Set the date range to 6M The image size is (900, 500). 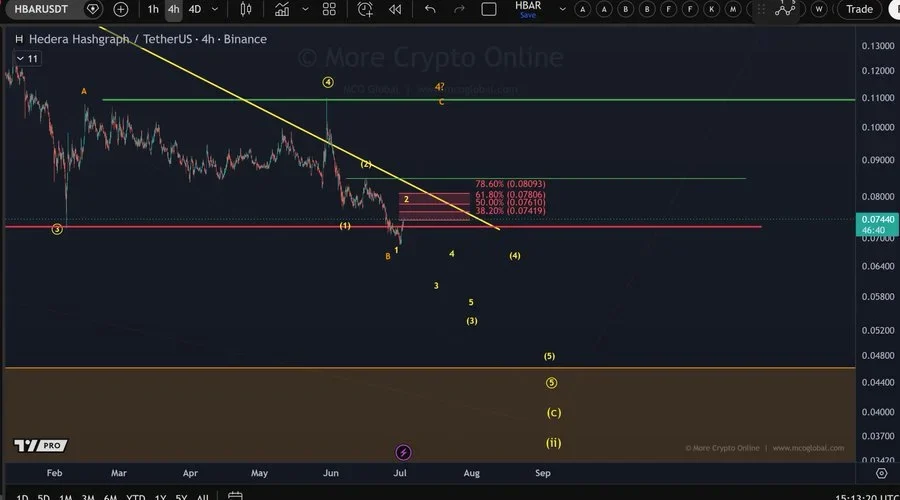110,497
